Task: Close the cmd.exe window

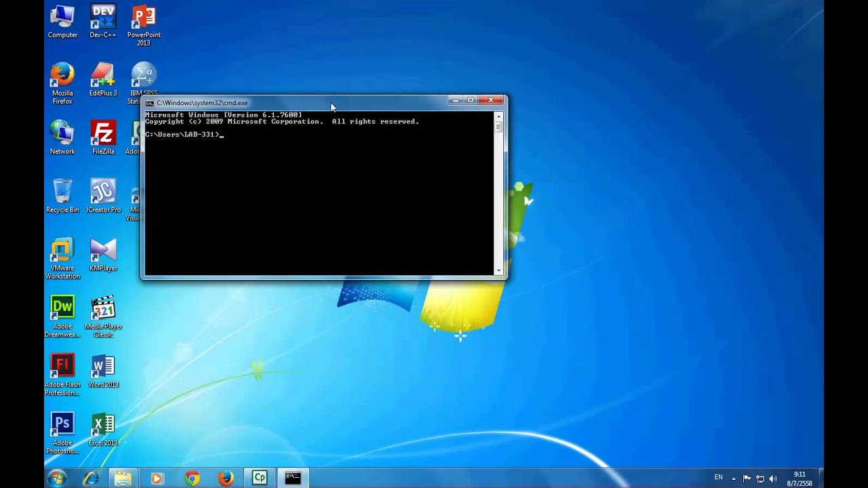Action: click(x=491, y=100)
